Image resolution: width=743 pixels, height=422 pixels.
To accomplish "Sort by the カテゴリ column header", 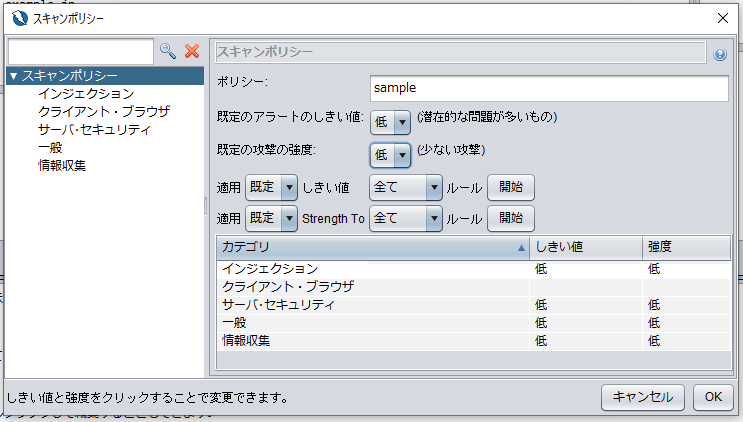I will 373,247.
